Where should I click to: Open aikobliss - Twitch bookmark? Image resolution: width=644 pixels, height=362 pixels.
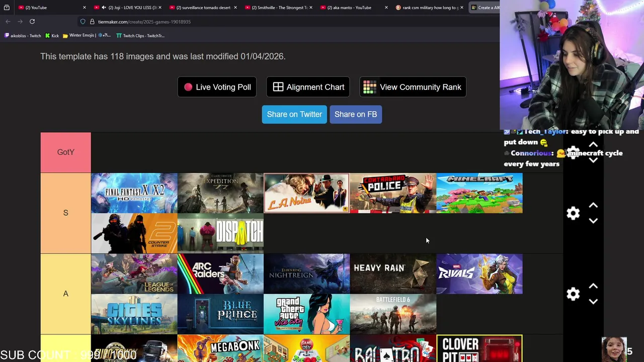[23, 36]
